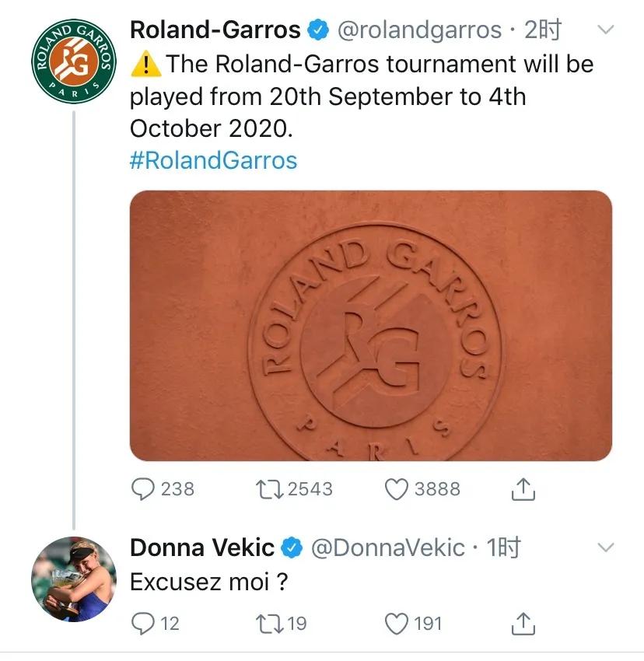View Donna Vekic's profile picture
Screen dimensions: 644x661
coord(74,579)
